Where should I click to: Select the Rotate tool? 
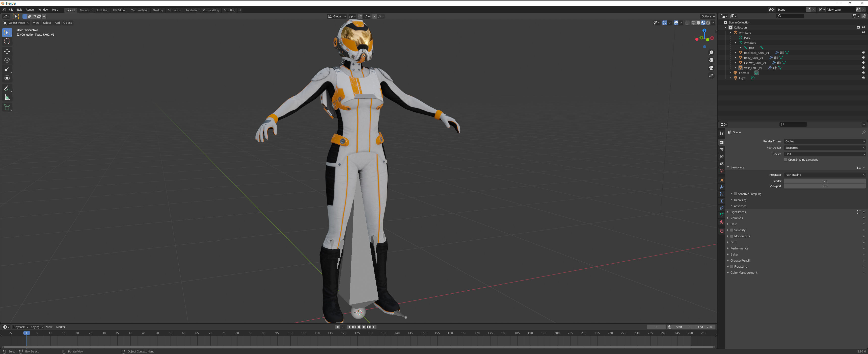[7, 60]
